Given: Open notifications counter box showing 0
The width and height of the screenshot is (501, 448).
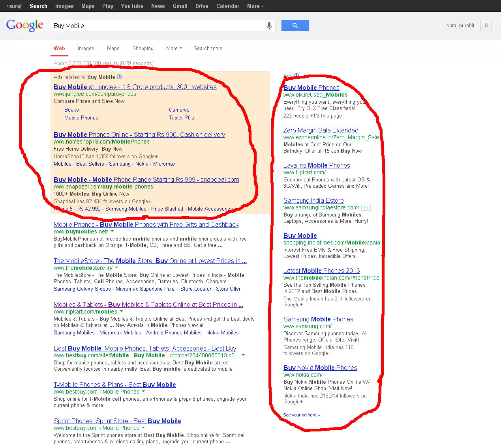Looking at the screenshot, I should [x=486, y=26].
